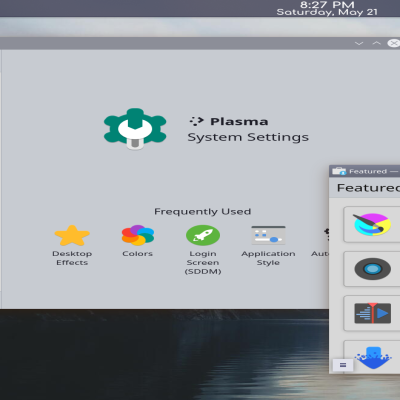
Task: Click the Discover icon in the Featured title bar
Action: pyautogui.click(x=339, y=171)
